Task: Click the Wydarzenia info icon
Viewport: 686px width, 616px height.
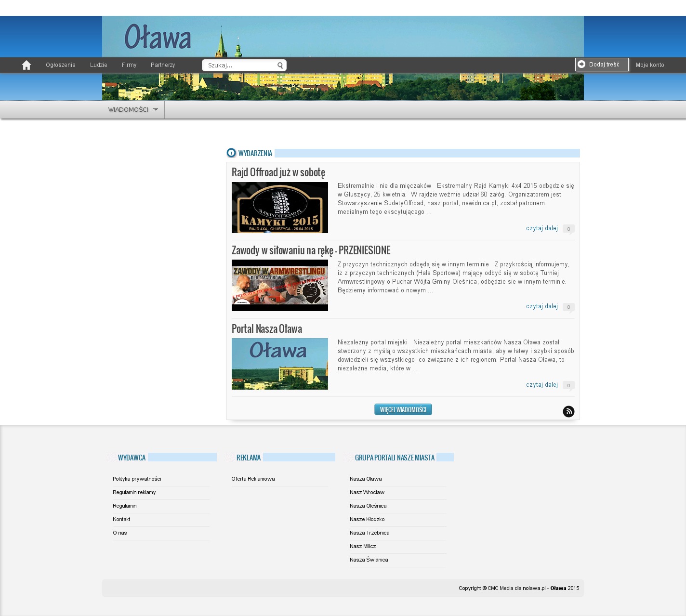Action: coord(231,153)
